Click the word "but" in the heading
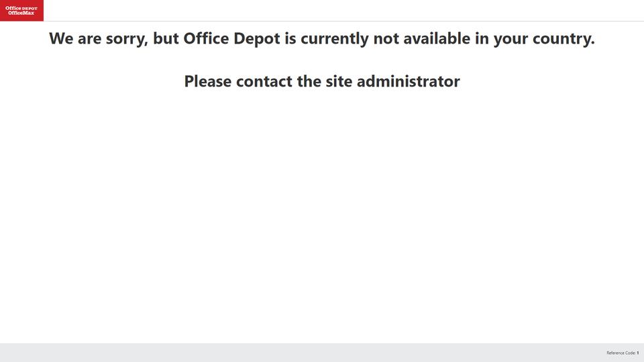 pos(166,39)
